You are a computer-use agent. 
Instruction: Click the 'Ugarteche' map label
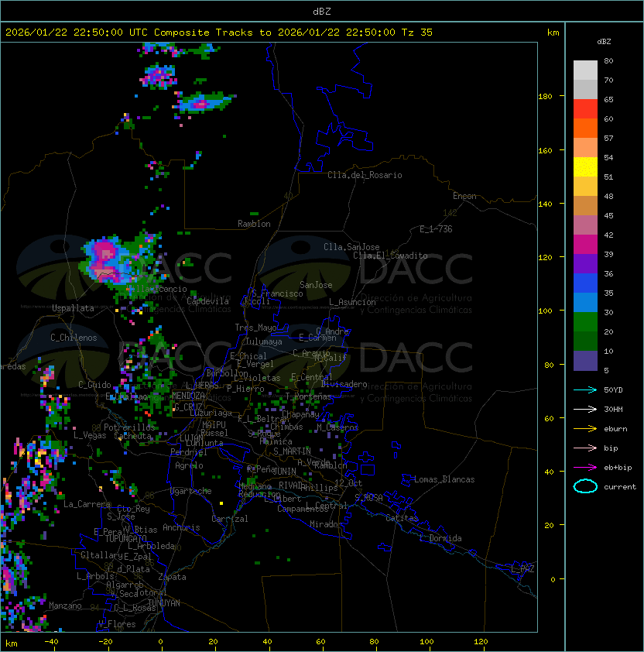pyautogui.click(x=191, y=491)
